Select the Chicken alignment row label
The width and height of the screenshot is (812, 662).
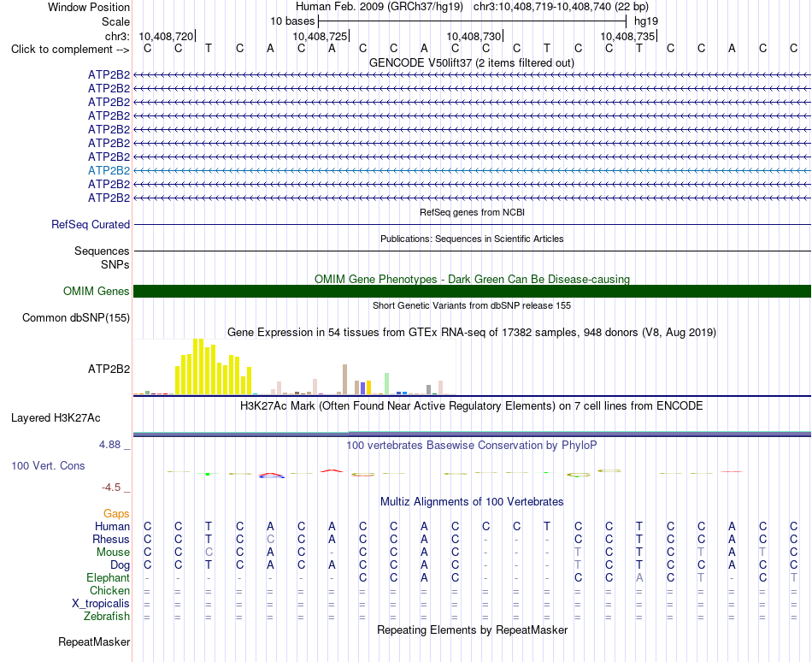pos(109,590)
